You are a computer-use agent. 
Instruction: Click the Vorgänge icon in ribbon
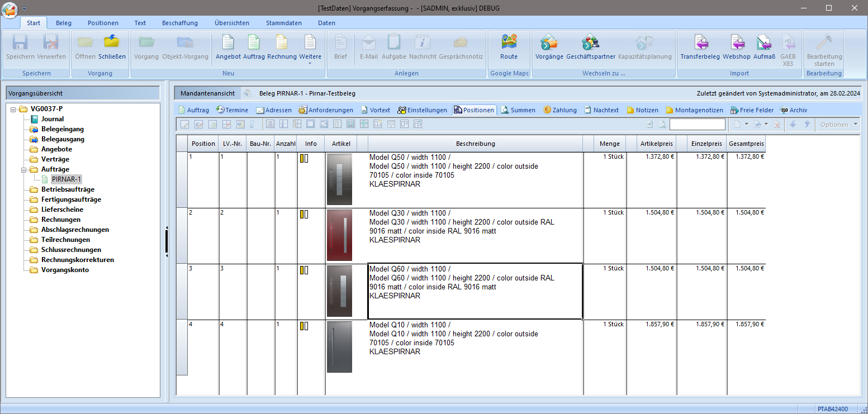pos(549,43)
